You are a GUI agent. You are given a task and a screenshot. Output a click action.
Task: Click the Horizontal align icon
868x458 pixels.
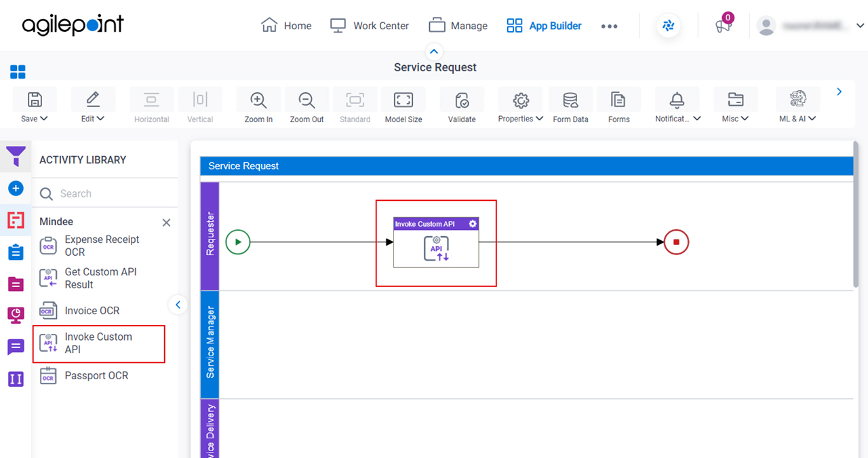coord(151,100)
